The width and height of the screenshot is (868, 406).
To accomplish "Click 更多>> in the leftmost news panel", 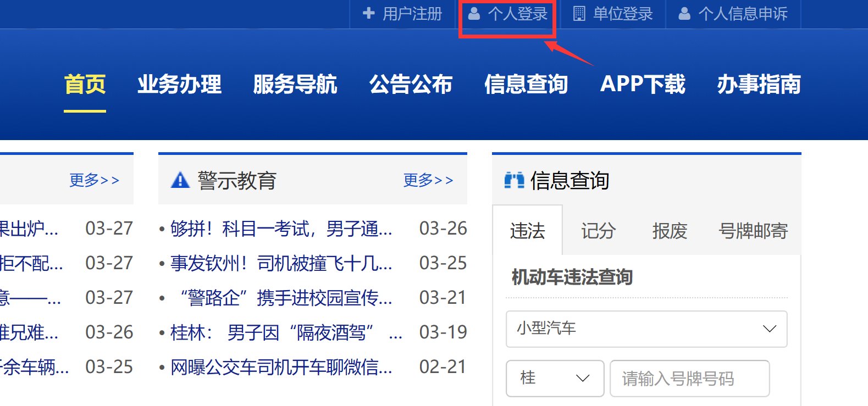I will click(x=94, y=180).
